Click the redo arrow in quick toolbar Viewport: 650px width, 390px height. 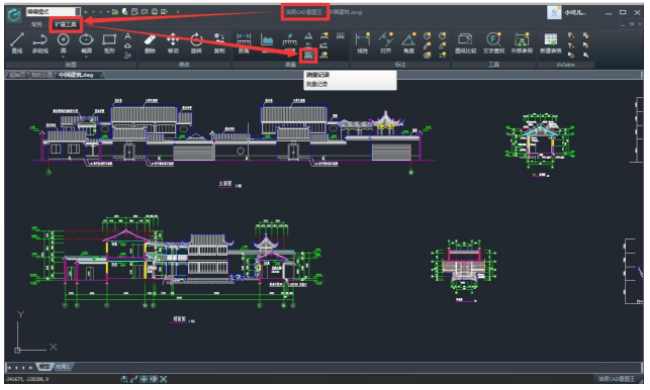tap(101, 12)
